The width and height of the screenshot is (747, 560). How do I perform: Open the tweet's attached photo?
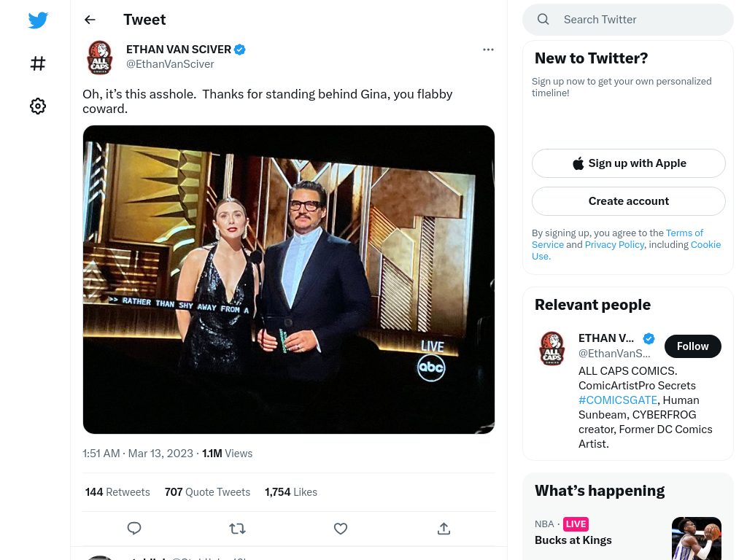(x=289, y=279)
